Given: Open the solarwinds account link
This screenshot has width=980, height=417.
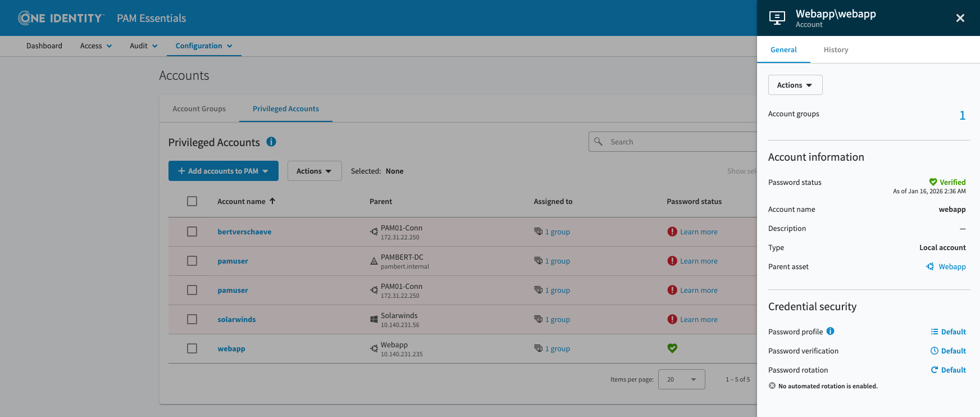Looking at the screenshot, I should pos(236,319).
